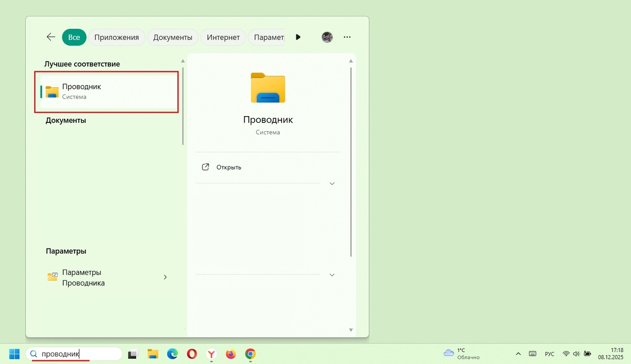Viewport: 631px width, 364px height.
Task: Open the volume speaker tray icon
Action: point(576,354)
